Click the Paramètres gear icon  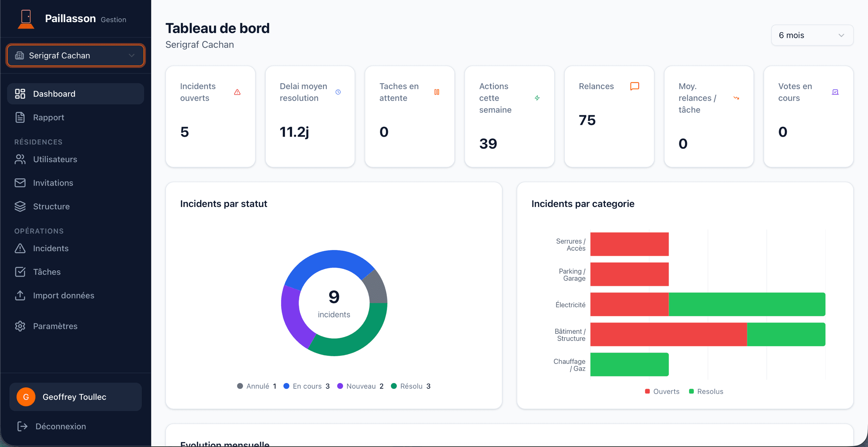(20, 326)
